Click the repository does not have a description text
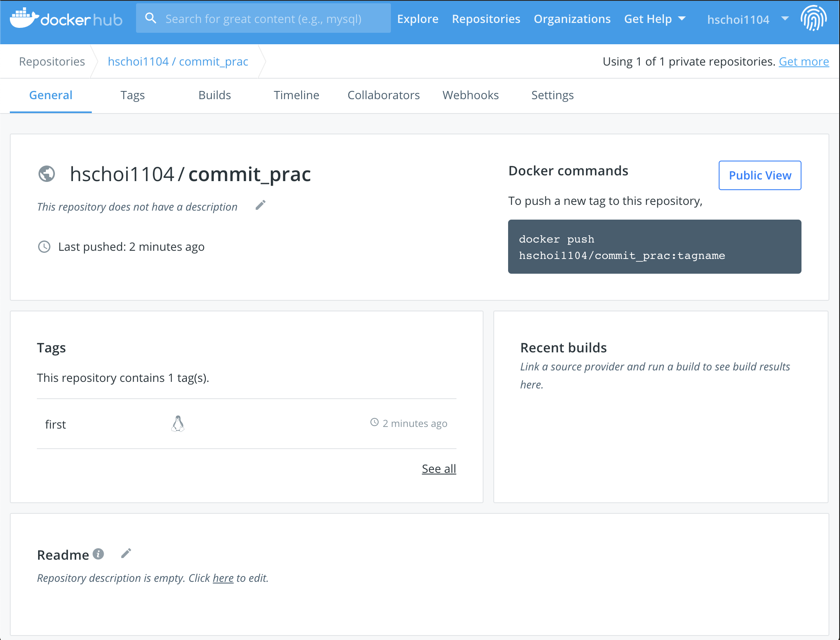The width and height of the screenshot is (840, 640). (x=137, y=207)
